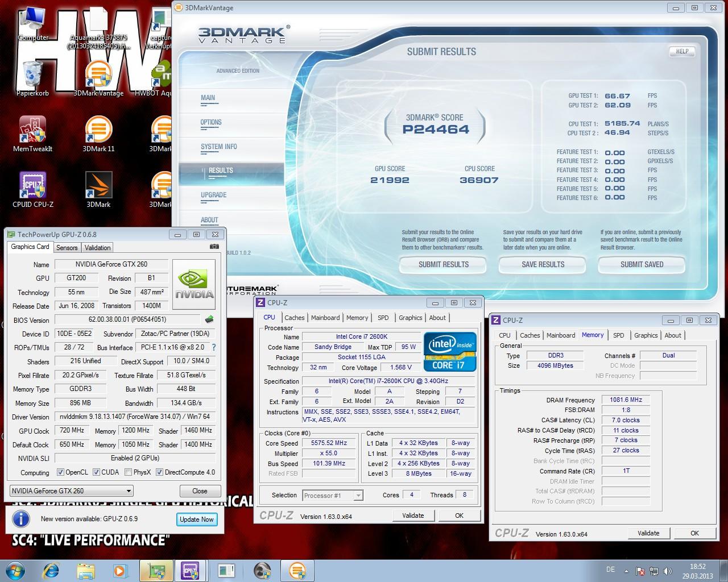Open About tab in front CPU-Z window
The image size is (728, 582).
437,318
